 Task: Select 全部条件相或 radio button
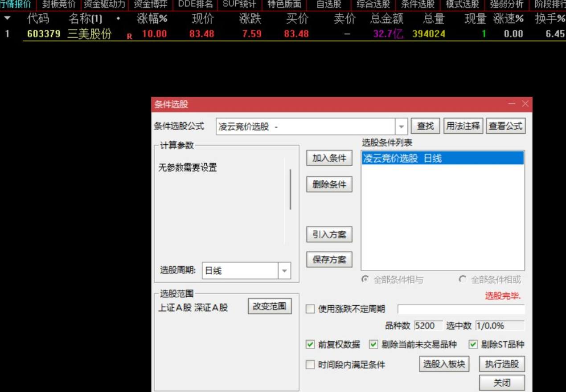pyautogui.click(x=463, y=279)
